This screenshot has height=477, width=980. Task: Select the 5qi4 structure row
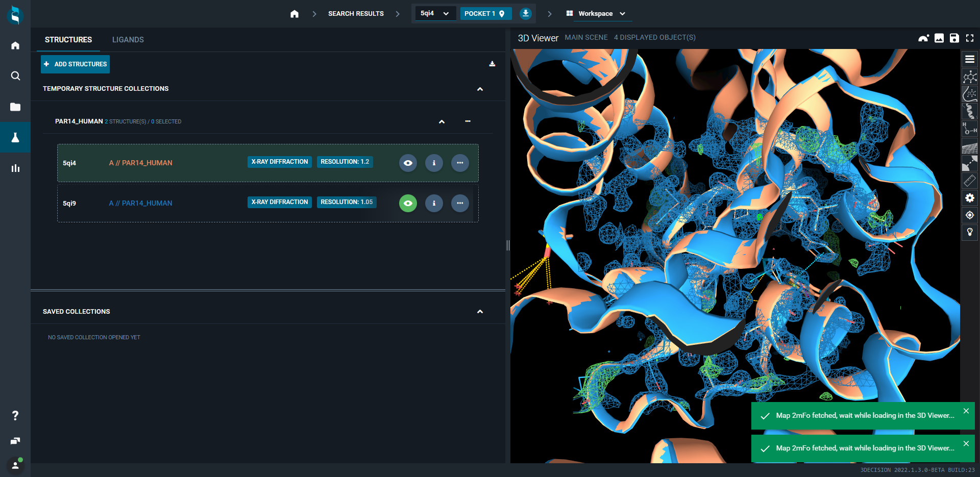click(x=268, y=163)
